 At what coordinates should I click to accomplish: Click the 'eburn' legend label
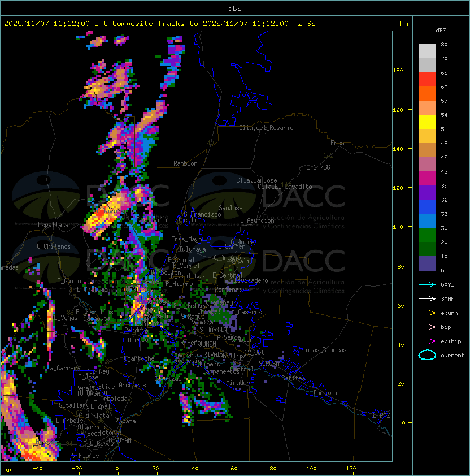[x=449, y=313]
